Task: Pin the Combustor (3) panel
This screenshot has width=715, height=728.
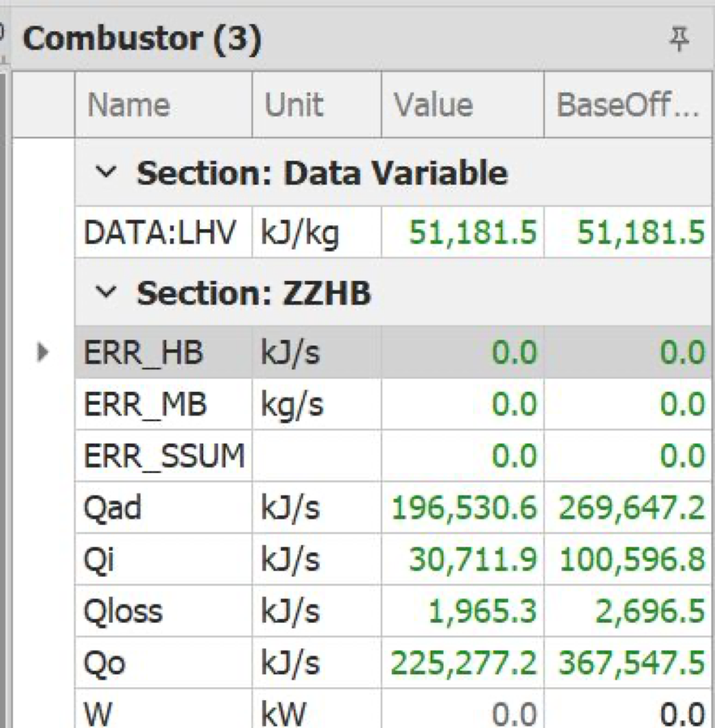Action: coord(679,39)
